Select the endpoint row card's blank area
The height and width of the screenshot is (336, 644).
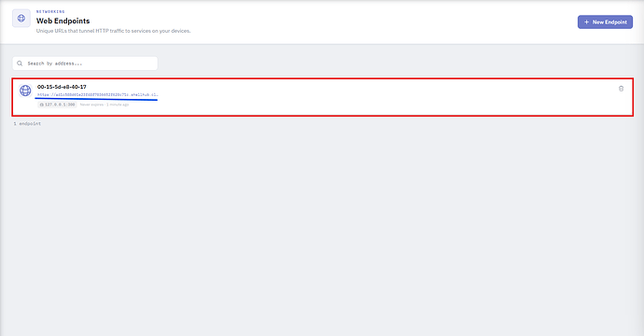click(x=370, y=97)
